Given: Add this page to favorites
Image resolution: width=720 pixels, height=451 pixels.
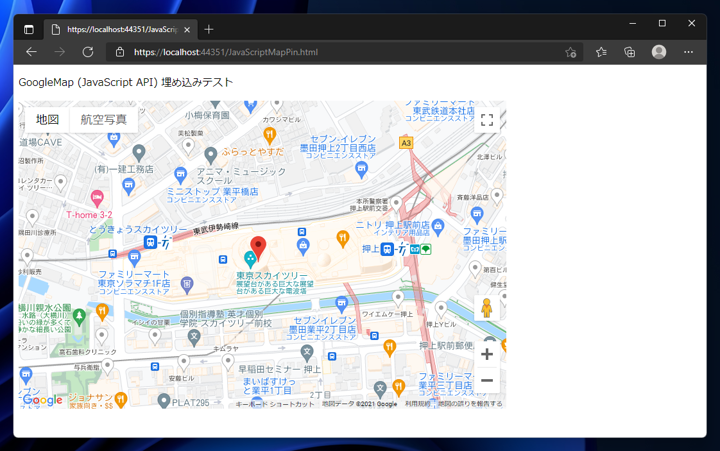Looking at the screenshot, I should [571, 52].
